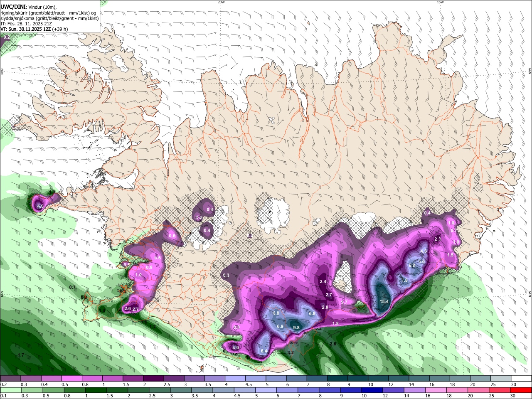
Task: Click the 15W longitude label at the top
Action: click(x=440, y=2)
